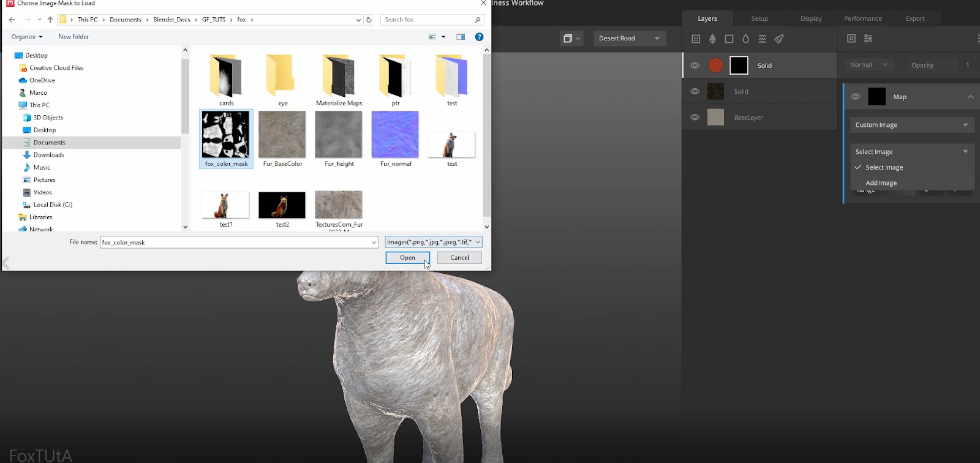Expand the File name history dropdown
980x463 pixels.
pyautogui.click(x=374, y=243)
